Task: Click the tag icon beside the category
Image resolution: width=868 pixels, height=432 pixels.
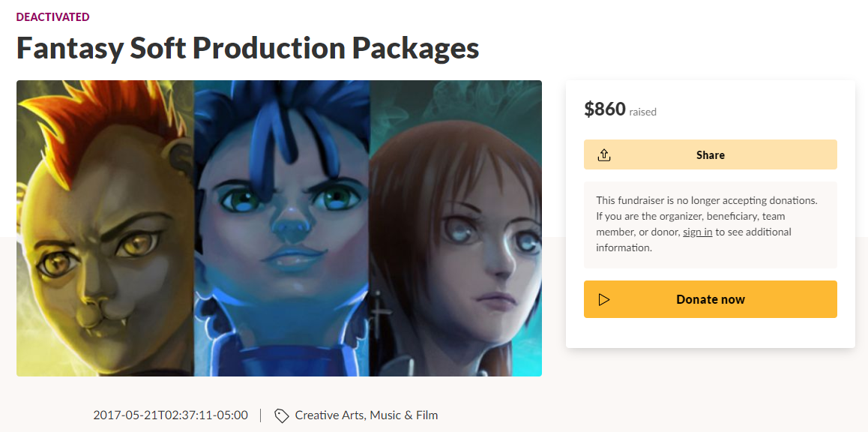Action: [282, 415]
